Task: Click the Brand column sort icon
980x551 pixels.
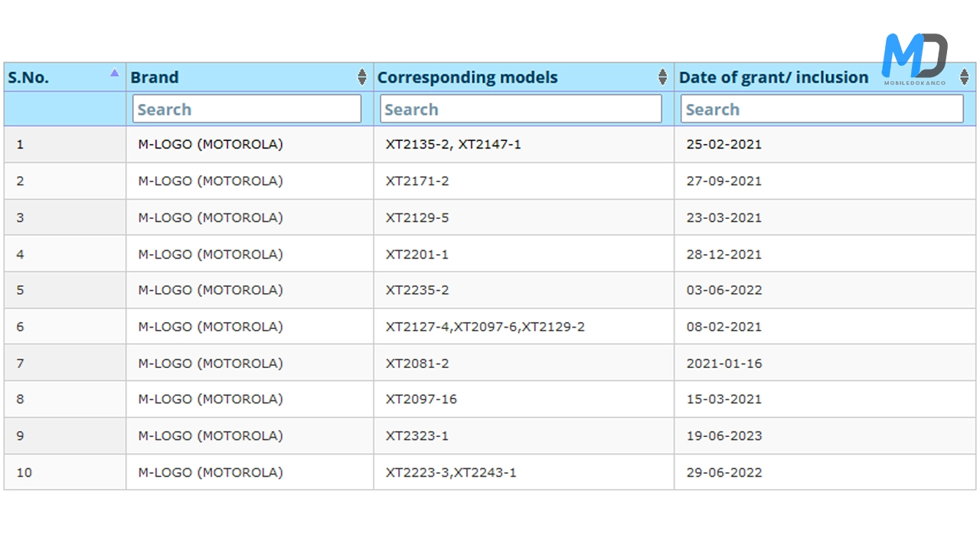Action: [x=362, y=77]
